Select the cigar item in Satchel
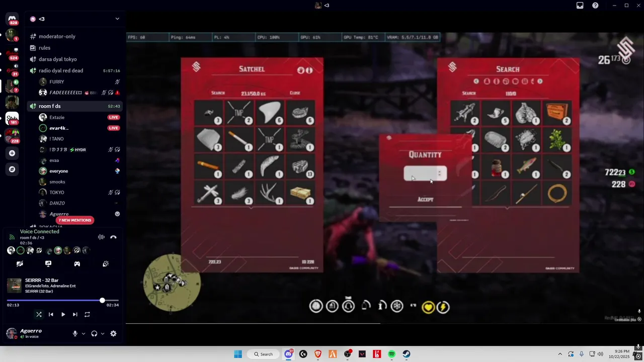Viewport: 644px width, 362px height. pos(208,166)
